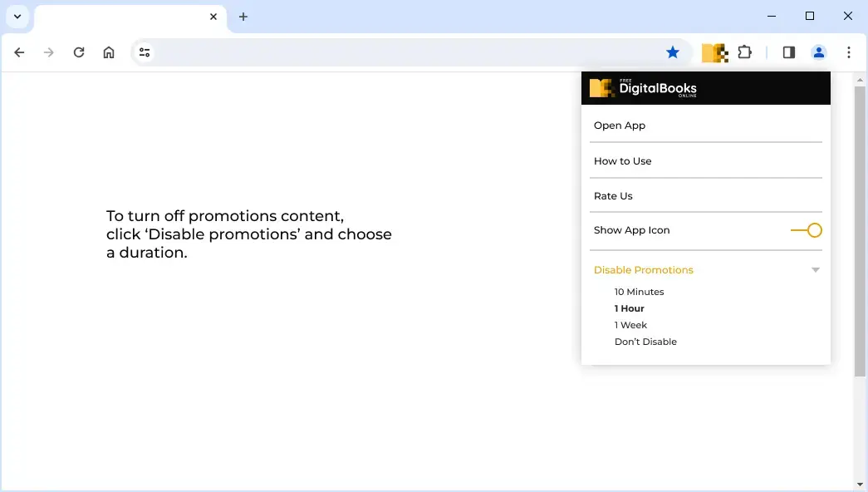Open a new tab with the plus icon

pyautogui.click(x=243, y=17)
